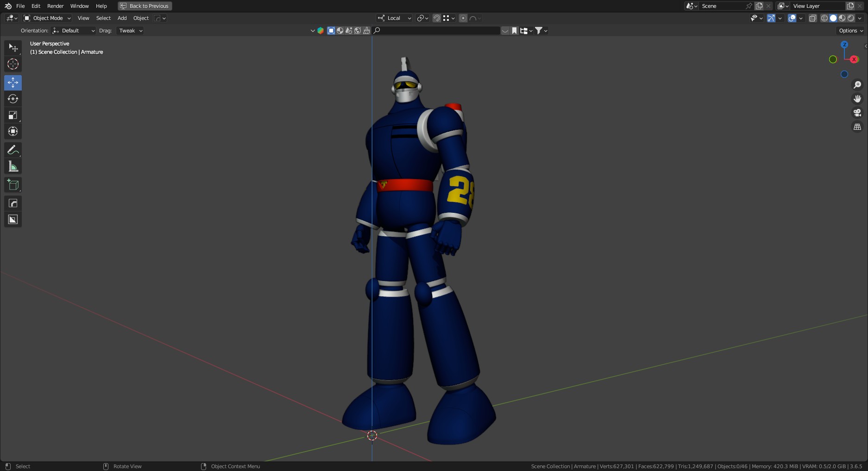Image resolution: width=868 pixels, height=471 pixels.
Task: Toggle the camera view icon
Action: (857, 113)
